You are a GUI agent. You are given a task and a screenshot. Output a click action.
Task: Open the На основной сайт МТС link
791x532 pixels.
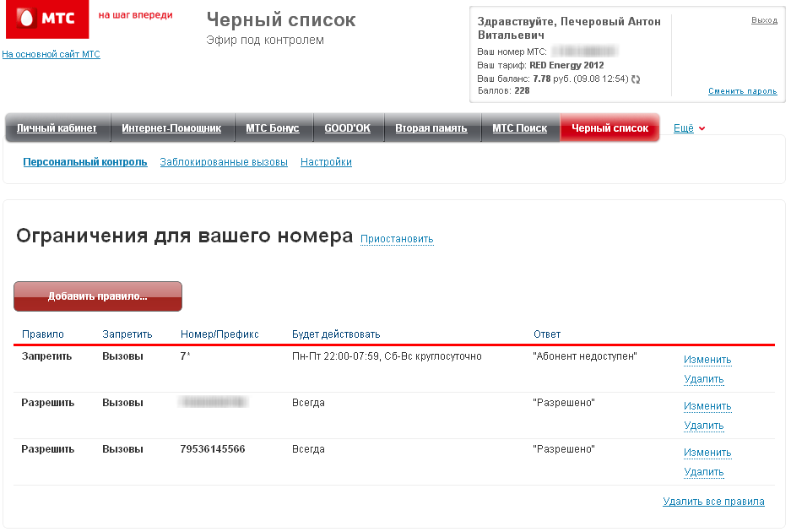point(51,54)
